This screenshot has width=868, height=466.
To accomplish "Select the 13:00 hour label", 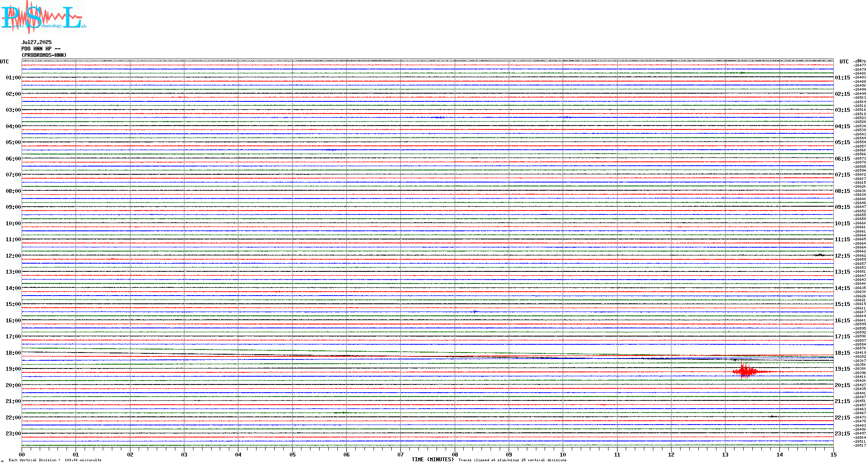I will click(13, 272).
